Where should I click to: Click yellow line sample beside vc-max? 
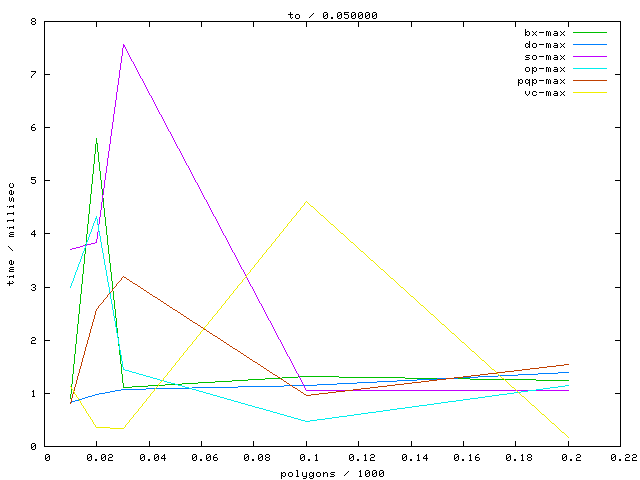pos(590,93)
